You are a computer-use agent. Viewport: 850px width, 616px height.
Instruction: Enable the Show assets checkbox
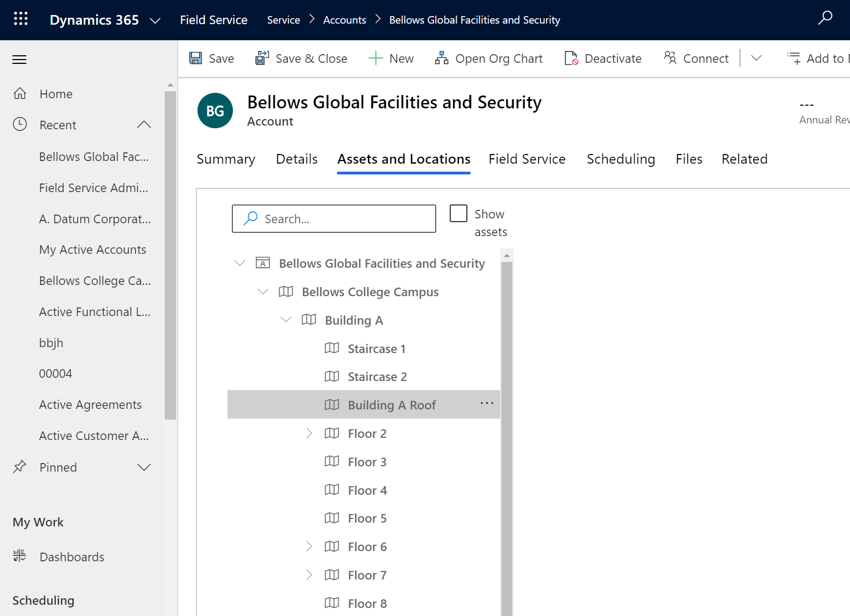(458, 213)
